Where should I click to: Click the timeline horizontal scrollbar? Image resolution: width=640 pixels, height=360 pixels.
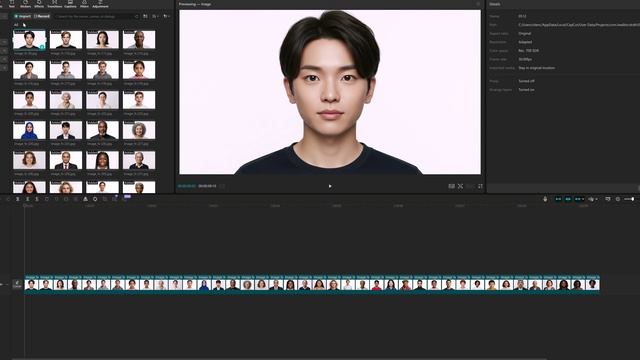[x=280, y=359]
